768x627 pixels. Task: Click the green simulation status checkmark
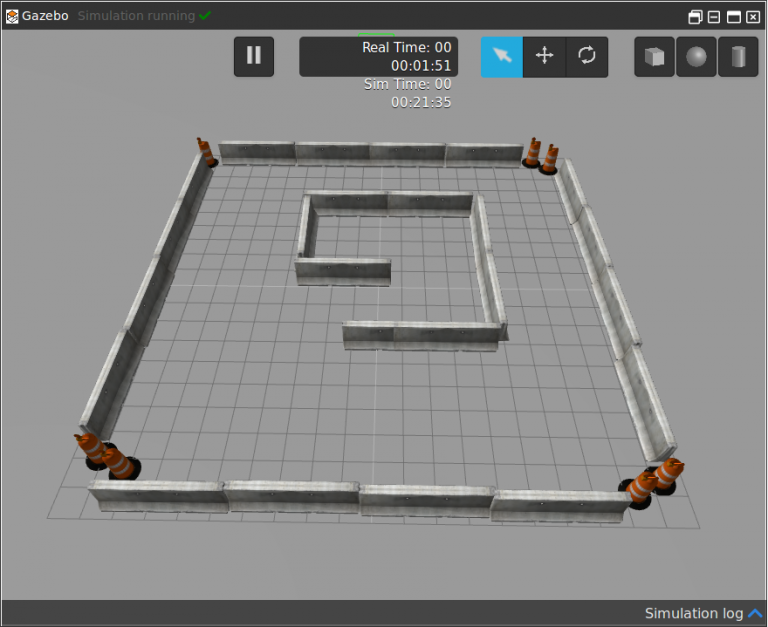click(205, 15)
